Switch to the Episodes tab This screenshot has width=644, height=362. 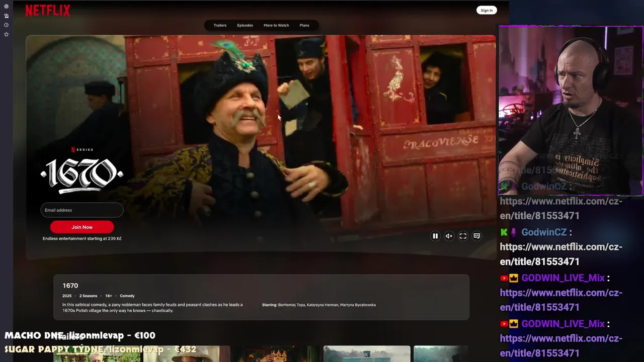point(245,25)
